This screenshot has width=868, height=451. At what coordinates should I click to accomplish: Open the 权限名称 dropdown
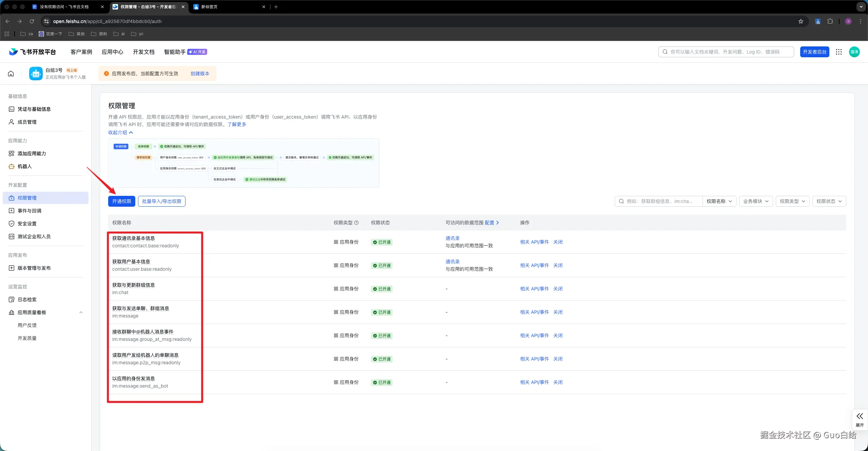coord(719,201)
